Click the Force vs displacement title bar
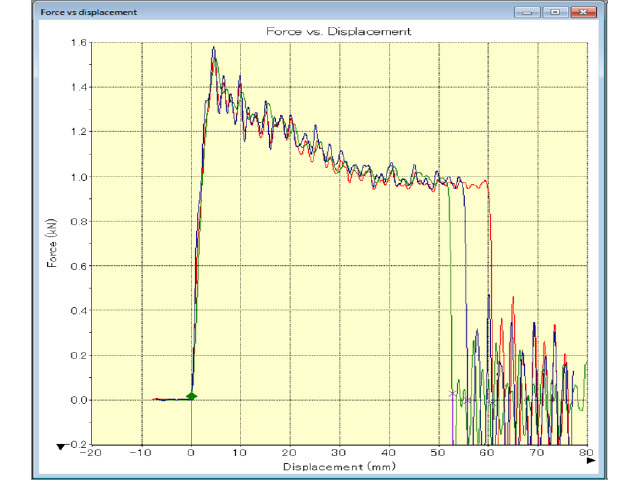The height and width of the screenshot is (480, 640). tap(250, 12)
